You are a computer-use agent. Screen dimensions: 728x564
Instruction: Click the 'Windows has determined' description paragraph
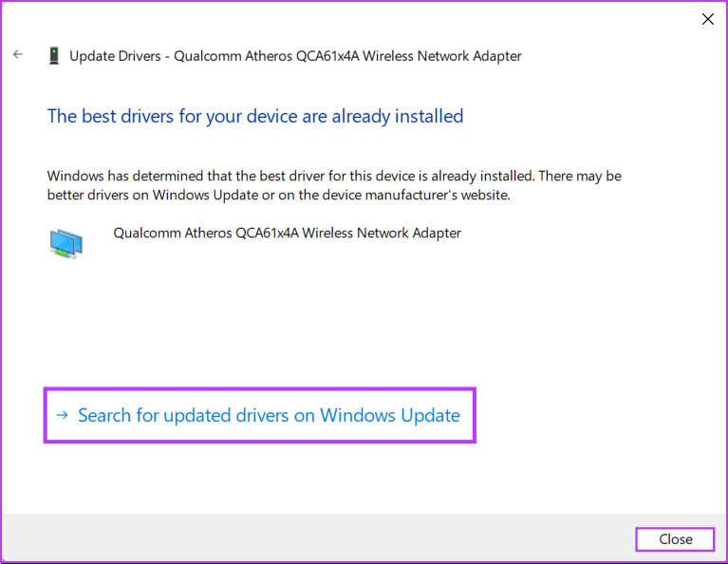pyautogui.click(x=334, y=185)
